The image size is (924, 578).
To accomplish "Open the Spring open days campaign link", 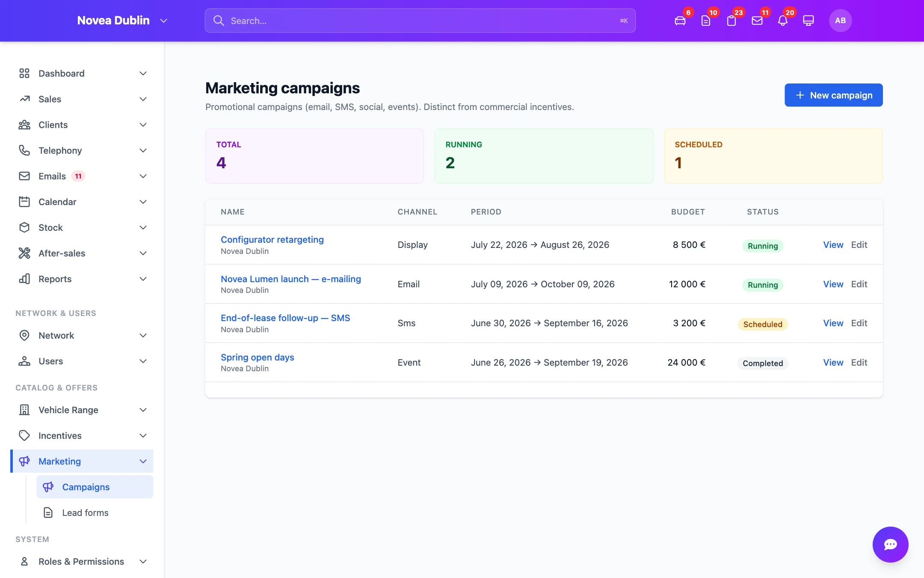I will tap(257, 357).
